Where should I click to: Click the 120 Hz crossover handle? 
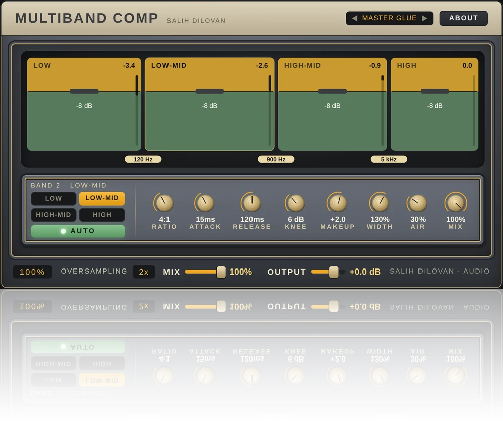click(143, 159)
